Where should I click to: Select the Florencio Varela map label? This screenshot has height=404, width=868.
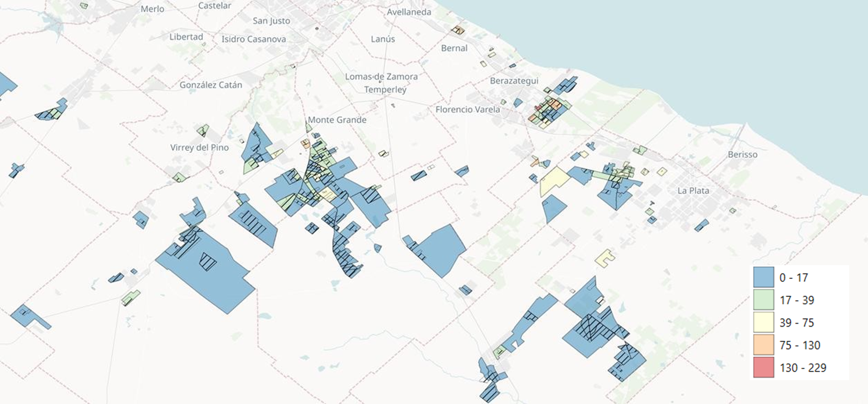[x=468, y=109]
